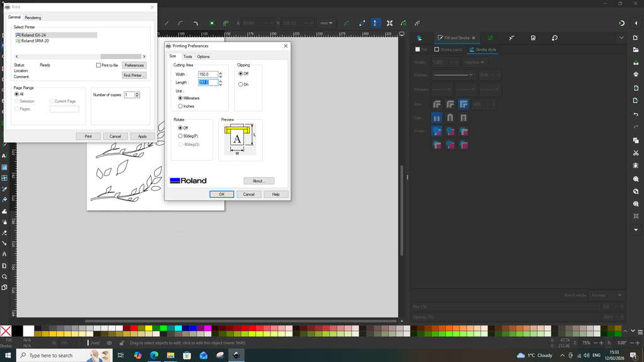The width and height of the screenshot is (644, 362).
Task: Click Find Printer... button
Action: tap(135, 75)
